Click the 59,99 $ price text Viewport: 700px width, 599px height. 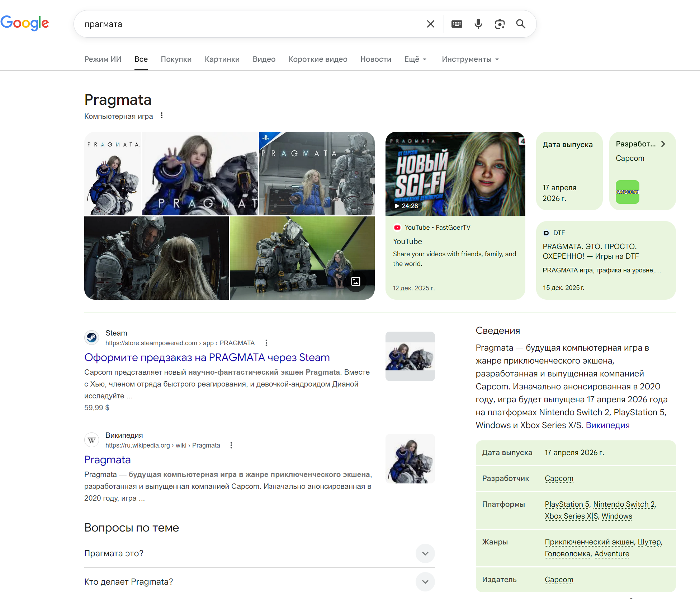[x=97, y=408]
